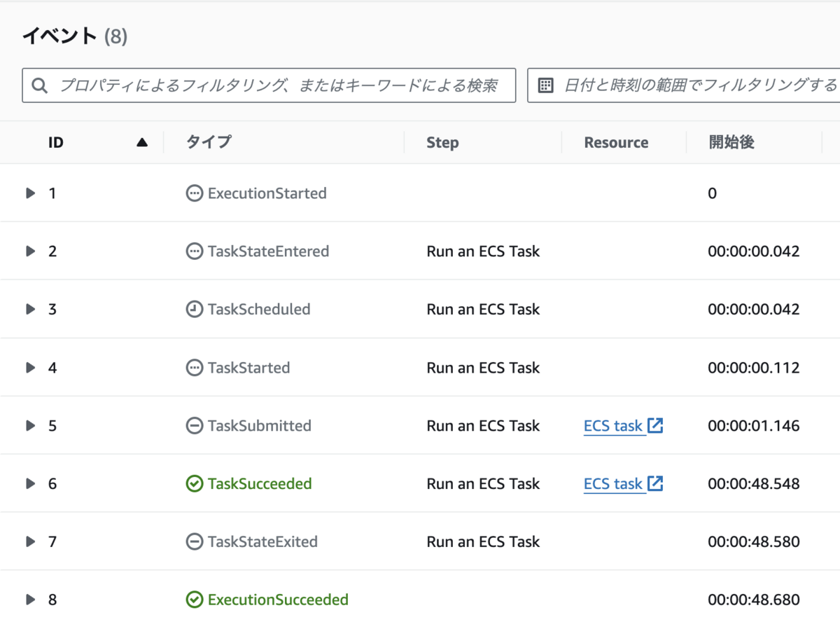Click the calendar icon in date filter

(545, 85)
